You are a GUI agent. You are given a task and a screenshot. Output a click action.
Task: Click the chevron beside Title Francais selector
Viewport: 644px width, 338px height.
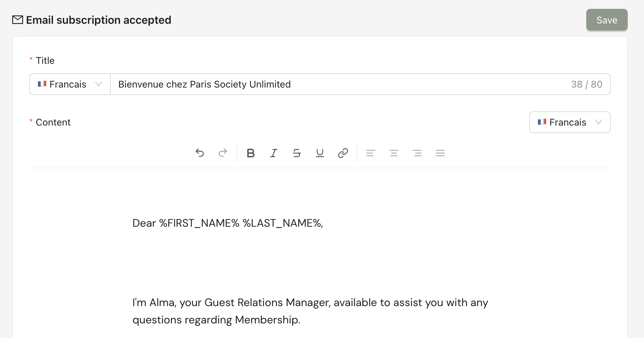[x=99, y=84]
